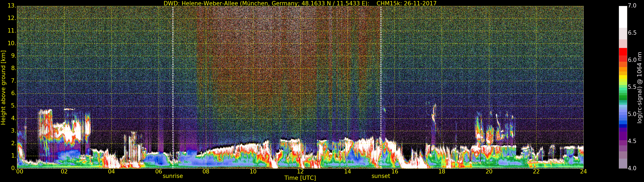Select the 'Time [UTC]' axis label
644x182 pixels.
pos(300,178)
